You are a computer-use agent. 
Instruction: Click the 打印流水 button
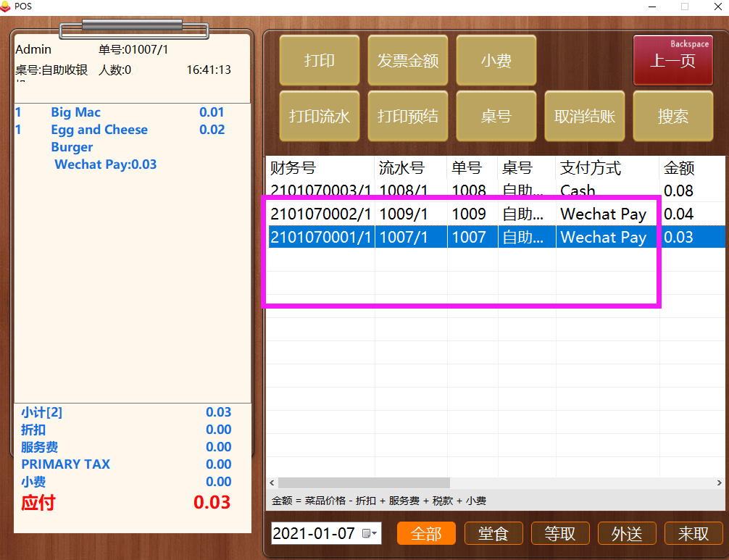click(320, 116)
